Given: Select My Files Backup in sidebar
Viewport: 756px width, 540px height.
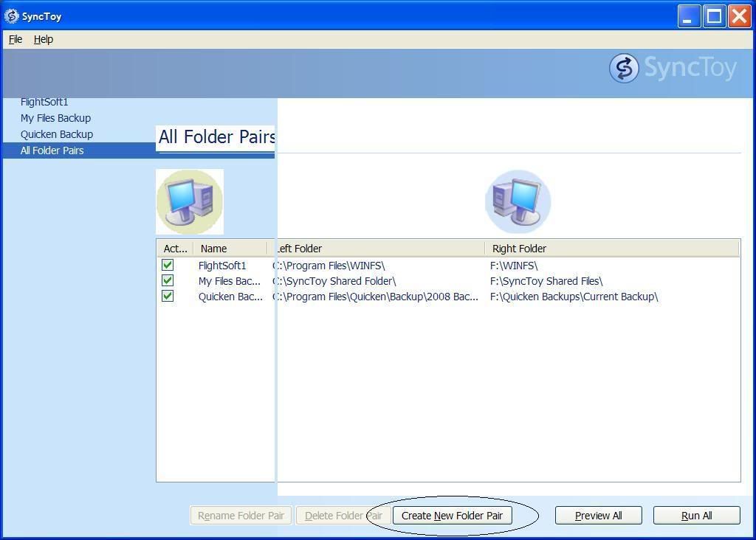Looking at the screenshot, I should click(x=55, y=118).
